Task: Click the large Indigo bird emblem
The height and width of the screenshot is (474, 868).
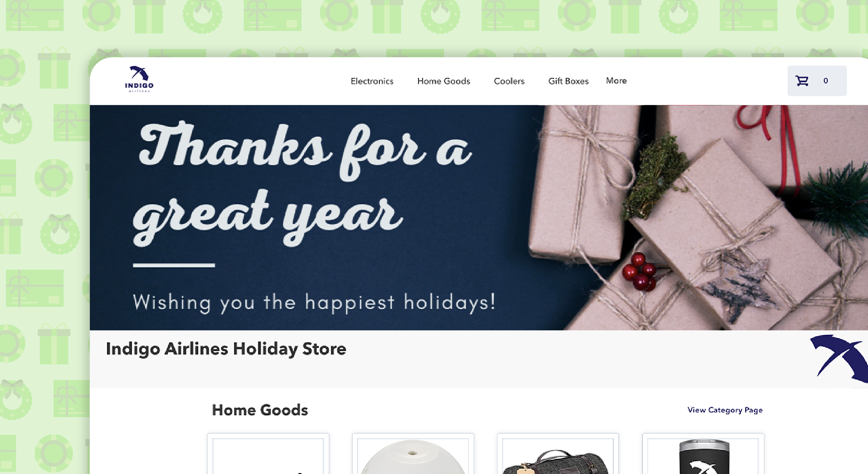Action: click(x=839, y=358)
